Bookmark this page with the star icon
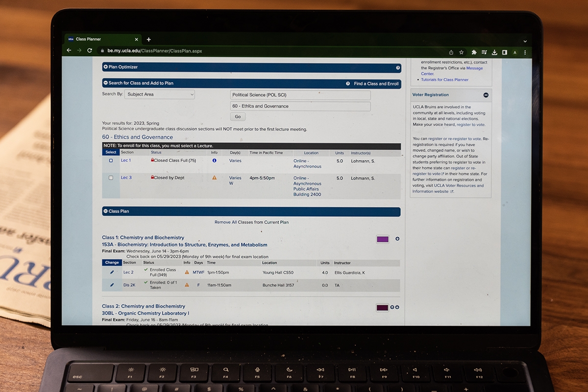Viewport: 588px width, 392px height. pyautogui.click(x=461, y=52)
